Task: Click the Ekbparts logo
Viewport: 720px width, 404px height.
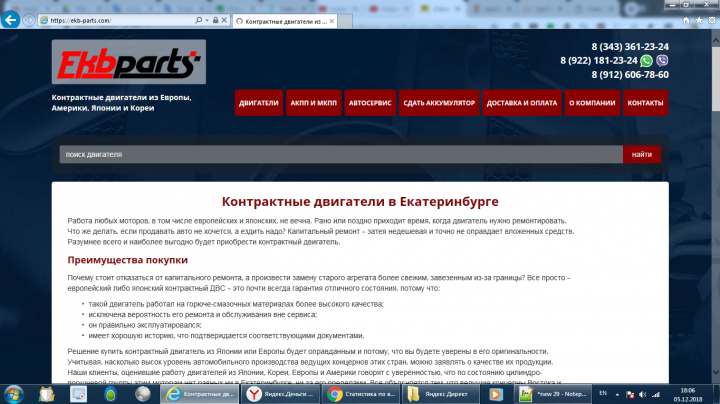Action: (129, 62)
